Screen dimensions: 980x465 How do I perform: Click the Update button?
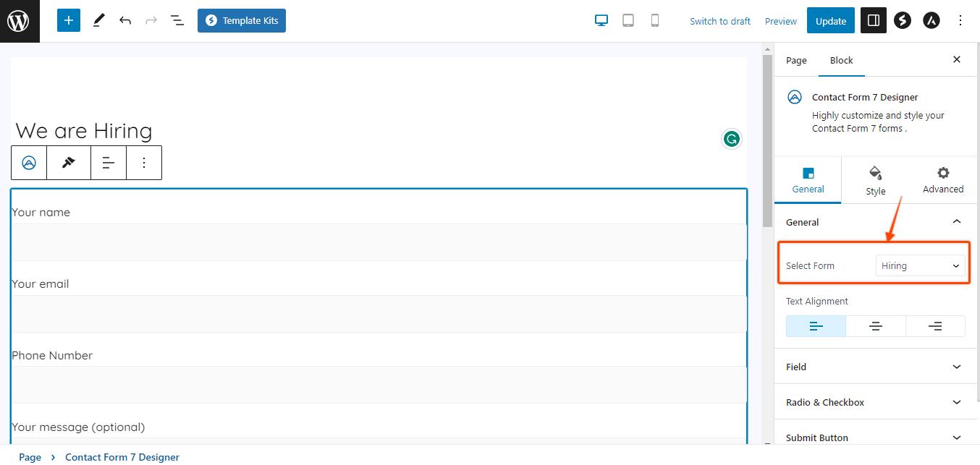[x=830, y=21]
